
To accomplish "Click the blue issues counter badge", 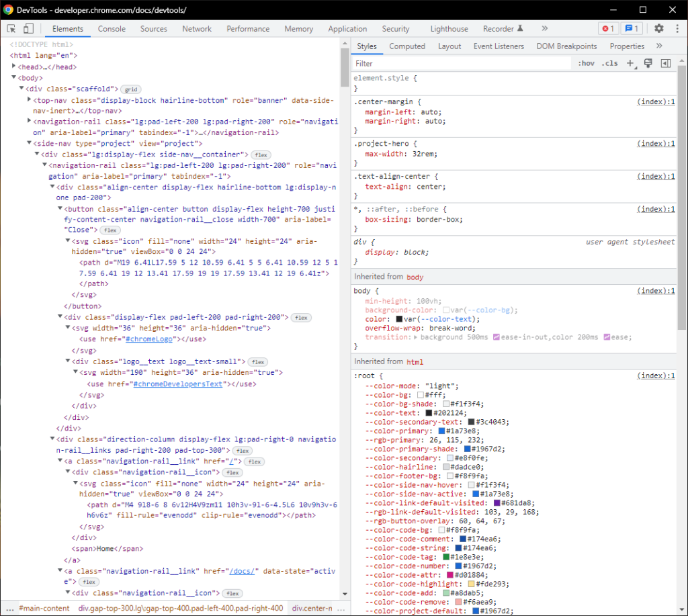I will (x=632, y=28).
